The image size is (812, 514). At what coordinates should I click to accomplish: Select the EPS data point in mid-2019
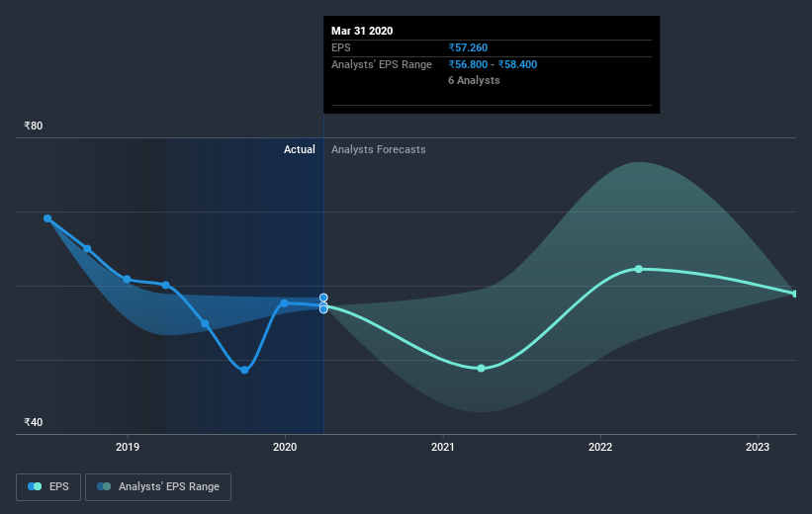[205, 324]
